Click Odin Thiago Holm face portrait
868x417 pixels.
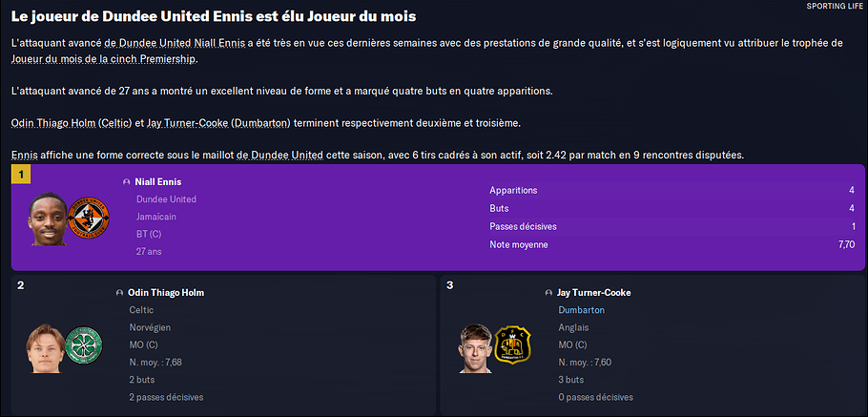[46, 347]
